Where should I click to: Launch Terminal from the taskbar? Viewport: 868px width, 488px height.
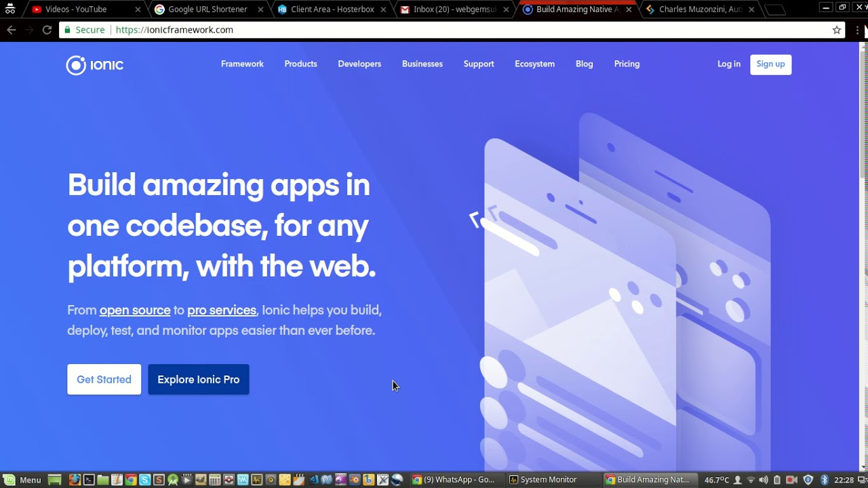(x=89, y=480)
